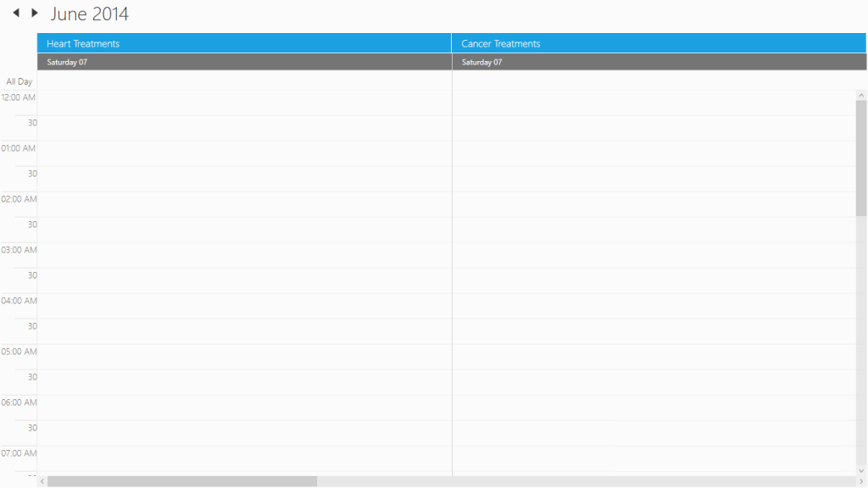This screenshot has height=488, width=868.
Task: Select the 04:00 AM slot in Heart Treatments
Action: tap(244, 306)
